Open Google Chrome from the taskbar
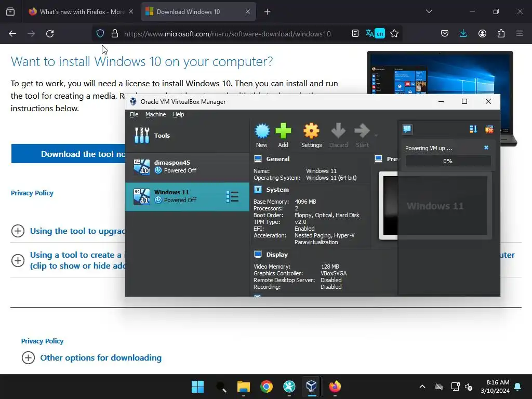The height and width of the screenshot is (399, 532). pos(267,387)
